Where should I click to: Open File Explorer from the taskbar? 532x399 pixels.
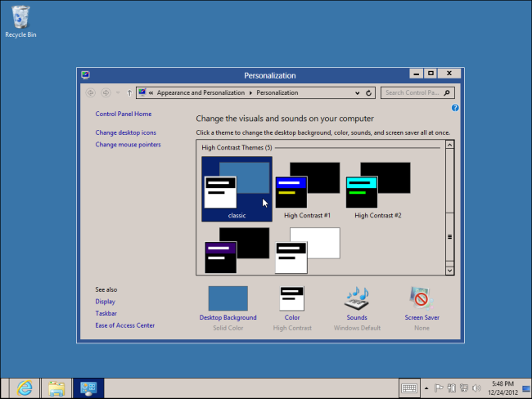(56, 388)
